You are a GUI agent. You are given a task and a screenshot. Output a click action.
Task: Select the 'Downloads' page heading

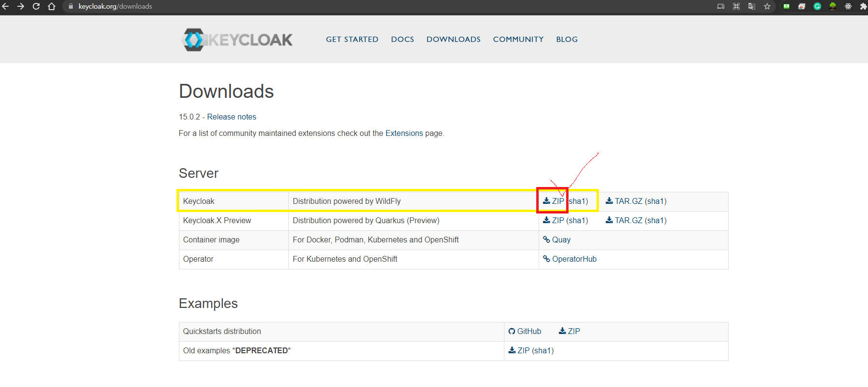(226, 91)
